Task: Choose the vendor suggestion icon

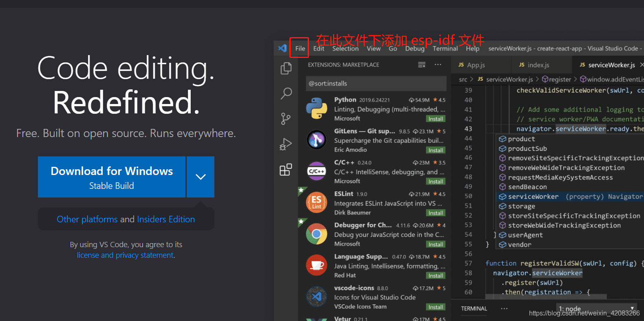Action: 503,245
